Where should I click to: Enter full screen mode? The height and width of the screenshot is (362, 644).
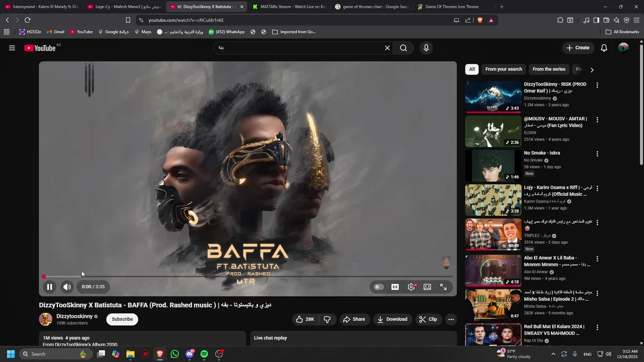pyautogui.click(x=443, y=287)
